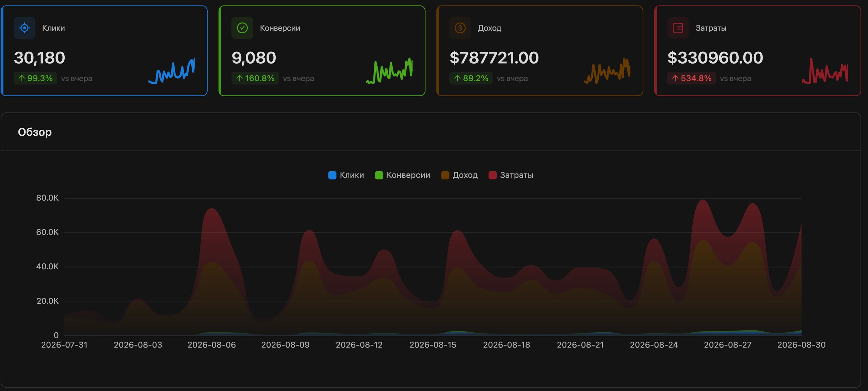Click the dollar coin icon on Доход card
The image size is (868, 391).
[460, 28]
